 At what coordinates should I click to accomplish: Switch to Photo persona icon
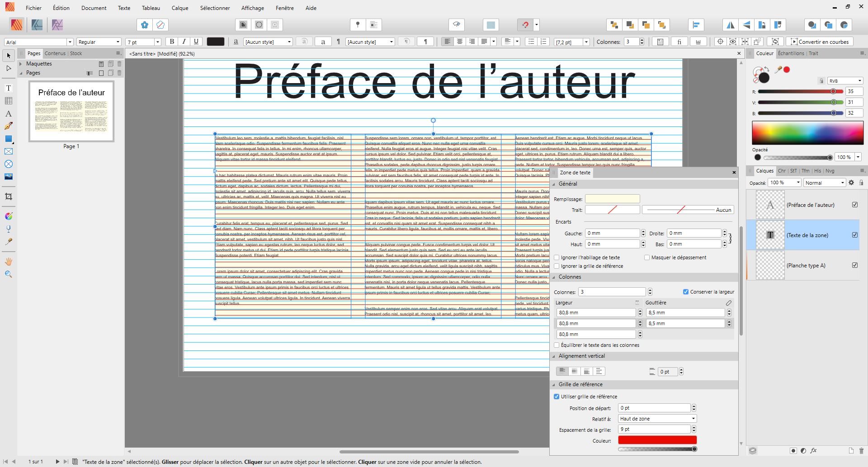point(57,25)
